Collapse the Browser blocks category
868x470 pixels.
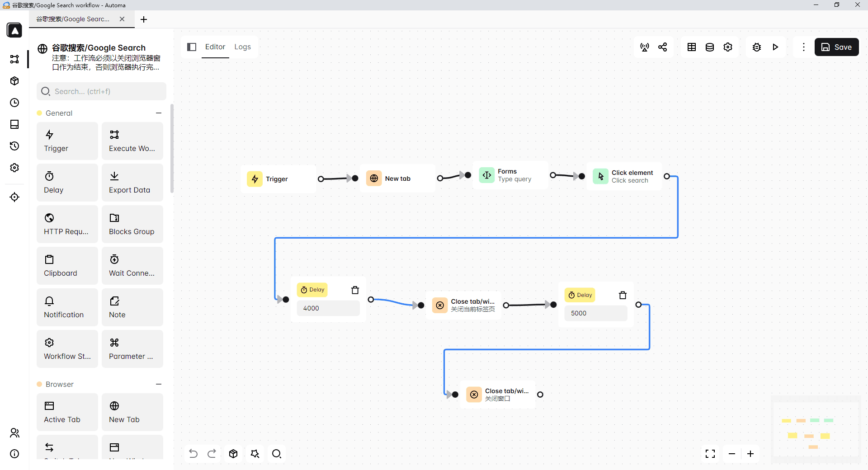pos(159,384)
